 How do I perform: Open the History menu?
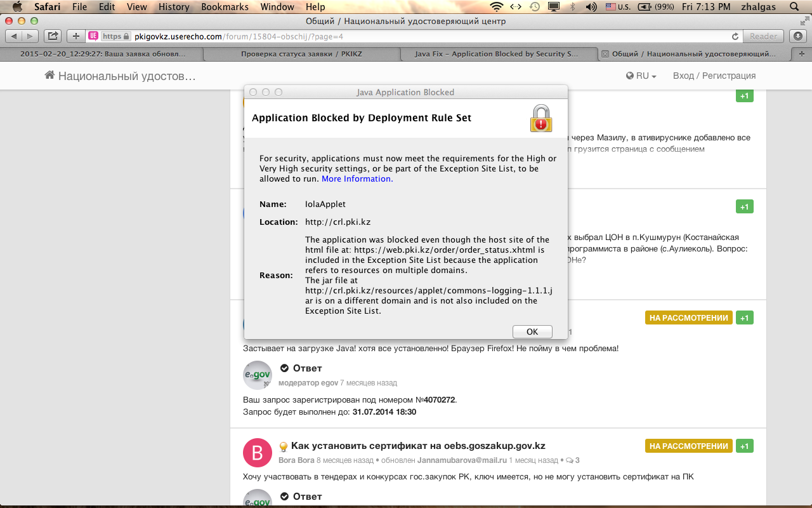174,7
